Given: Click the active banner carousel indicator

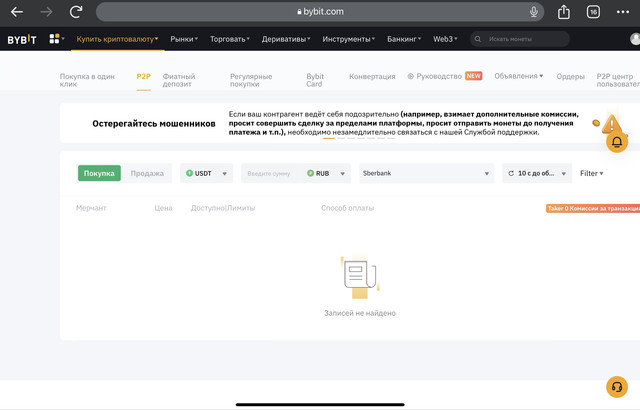Looking at the screenshot, I should [329, 138].
